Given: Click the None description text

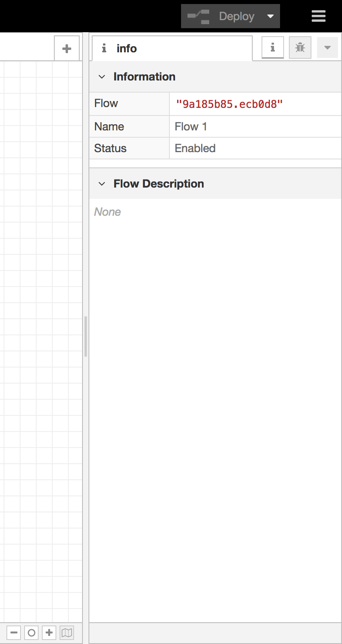Looking at the screenshot, I should click(107, 212).
